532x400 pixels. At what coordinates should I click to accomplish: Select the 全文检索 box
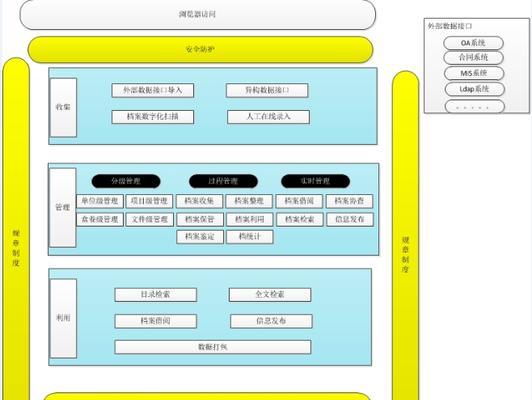click(x=270, y=295)
